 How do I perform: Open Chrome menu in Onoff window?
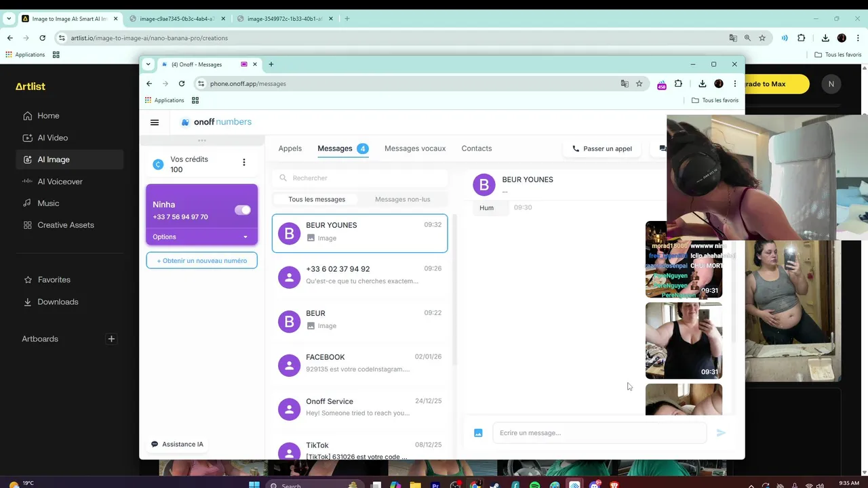coord(735,83)
